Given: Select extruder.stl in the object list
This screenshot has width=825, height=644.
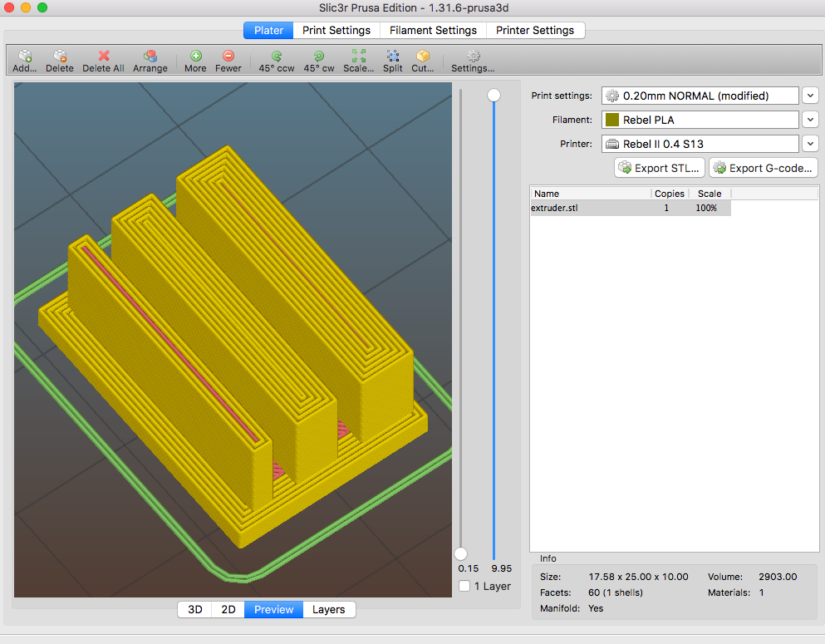Looking at the screenshot, I should [555, 208].
